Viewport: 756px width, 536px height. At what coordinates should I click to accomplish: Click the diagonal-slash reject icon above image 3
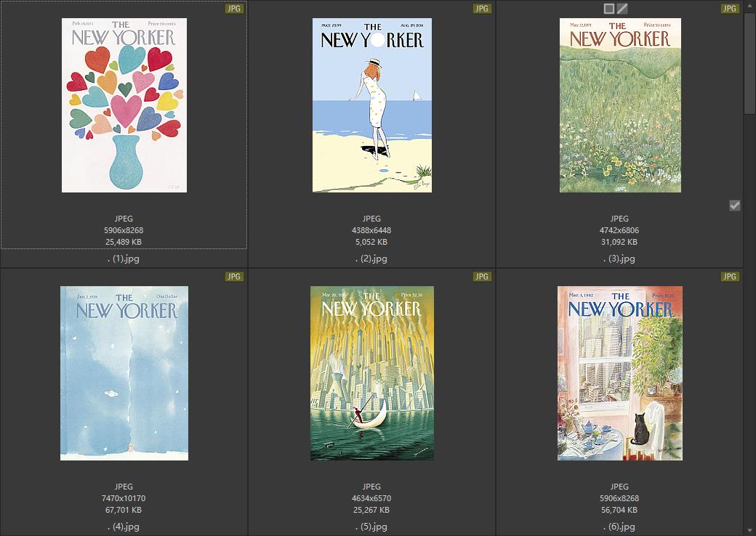(x=622, y=9)
